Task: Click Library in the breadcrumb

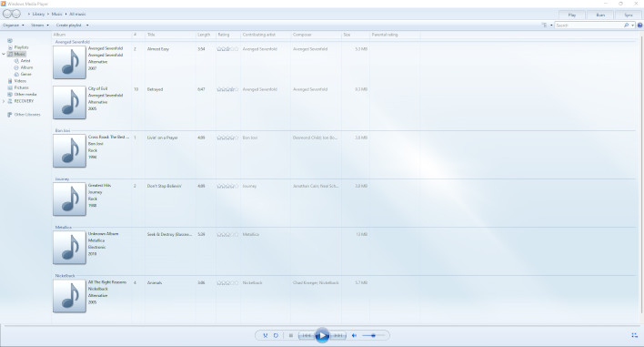Action: (x=38, y=14)
